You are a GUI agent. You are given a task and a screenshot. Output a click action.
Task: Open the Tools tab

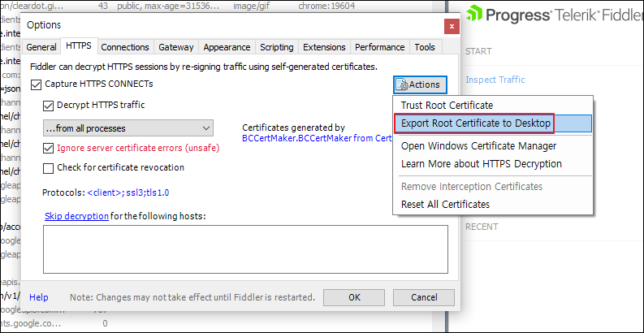pyautogui.click(x=425, y=47)
